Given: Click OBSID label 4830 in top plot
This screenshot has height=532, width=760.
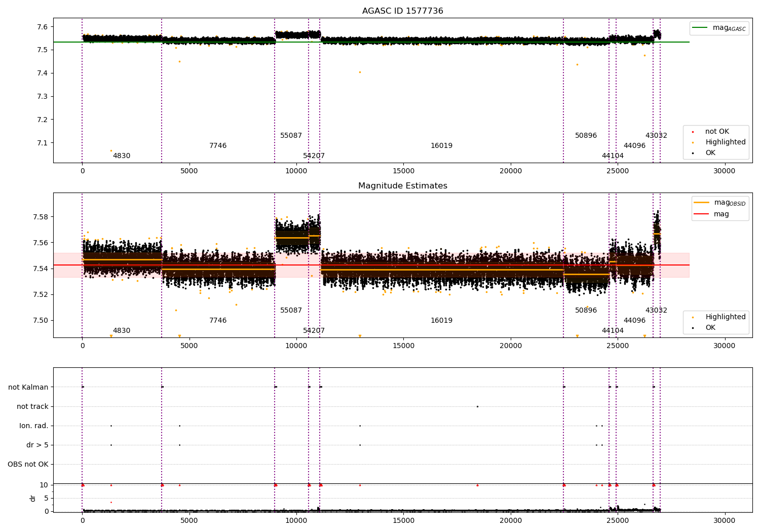Looking at the screenshot, I should click(x=122, y=156).
